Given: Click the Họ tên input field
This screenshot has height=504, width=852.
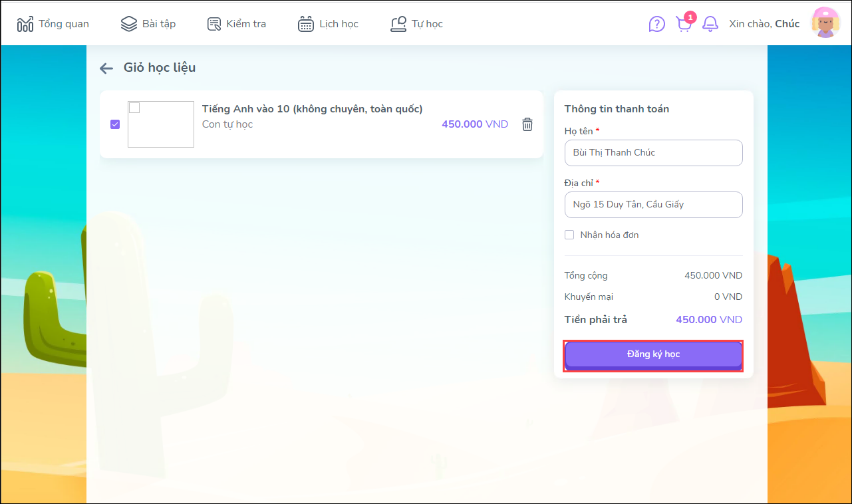Looking at the screenshot, I should pos(654,153).
